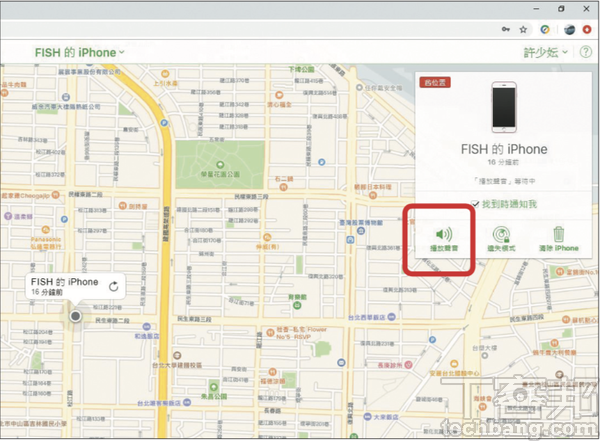Click the Cheogajip restaurant marker
The width and height of the screenshot is (600, 441).
55,195
